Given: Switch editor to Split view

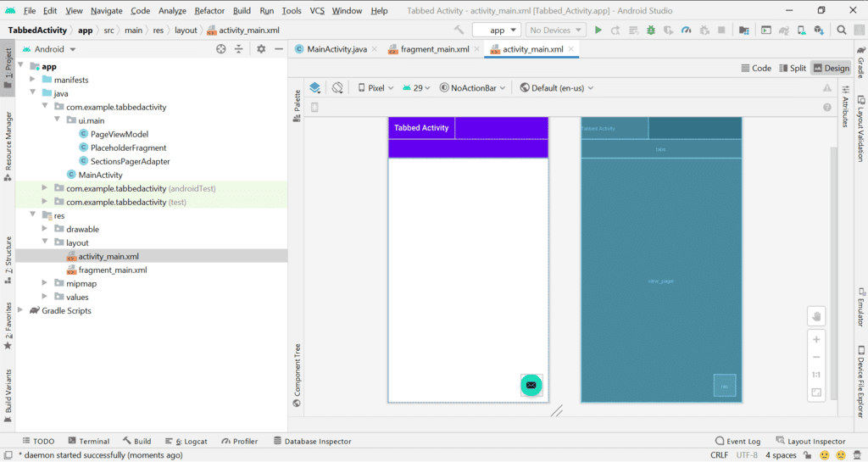Looking at the screenshot, I should coord(793,68).
